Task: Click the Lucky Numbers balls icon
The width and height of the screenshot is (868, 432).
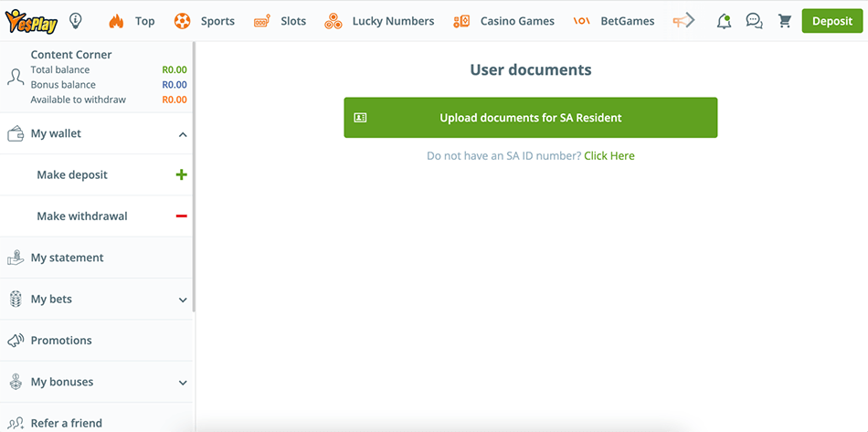Action: (x=333, y=22)
